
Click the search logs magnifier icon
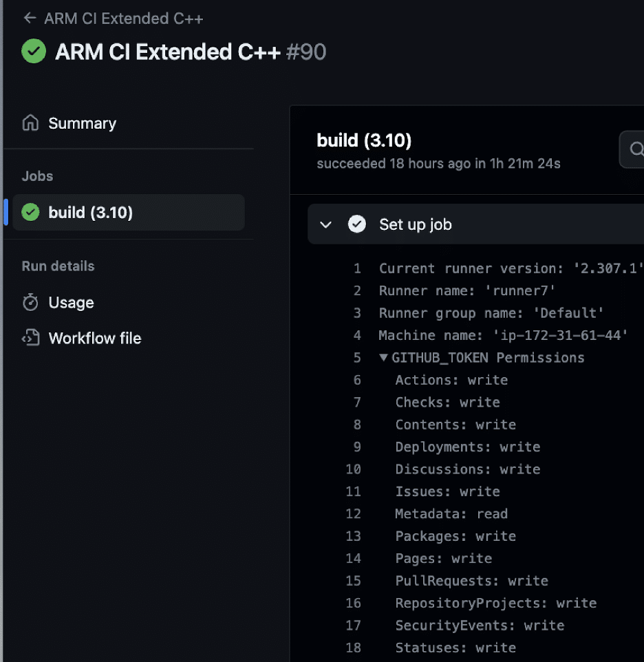pyautogui.click(x=636, y=149)
